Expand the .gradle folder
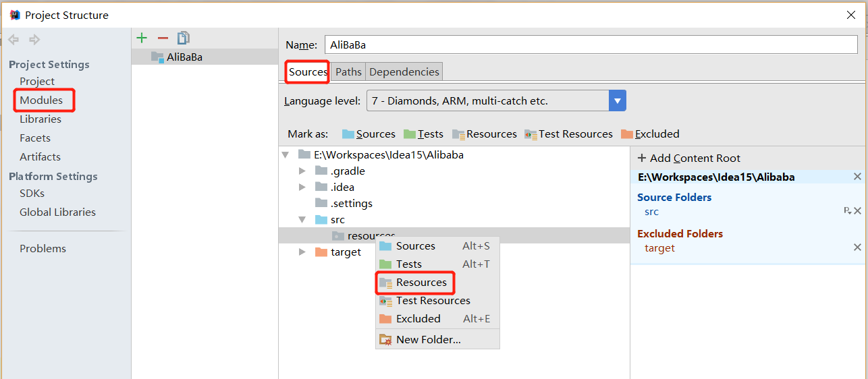Screen dimensions: 868x379 click(x=302, y=171)
